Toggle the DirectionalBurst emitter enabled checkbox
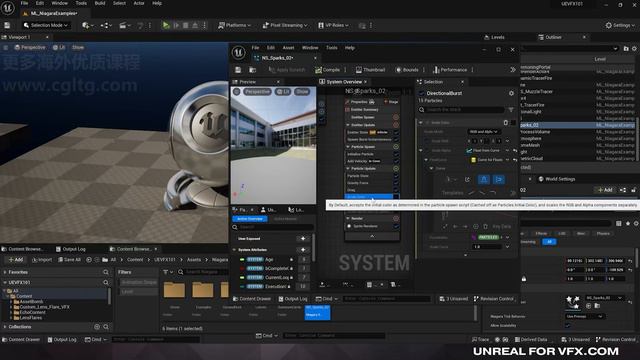This screenshot has width=640, height=360. coord(422,93)
